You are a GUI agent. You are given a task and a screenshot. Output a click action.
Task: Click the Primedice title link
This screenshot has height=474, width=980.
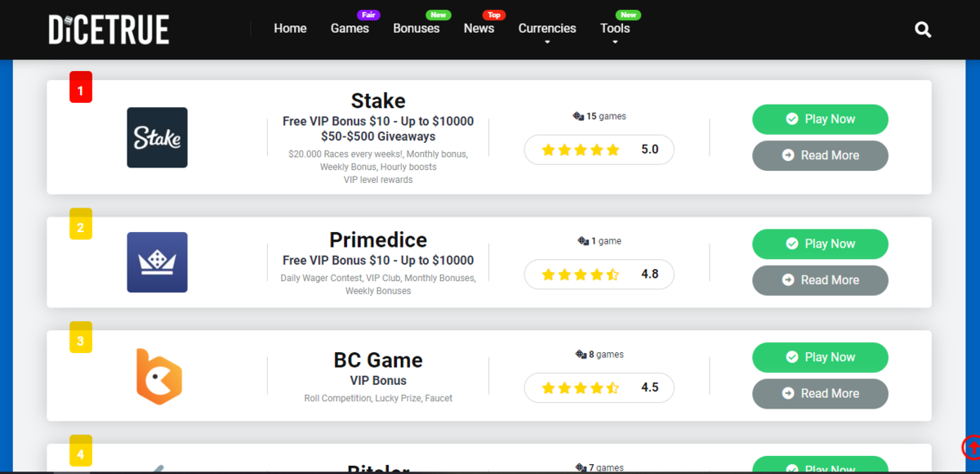click(378, 239)
